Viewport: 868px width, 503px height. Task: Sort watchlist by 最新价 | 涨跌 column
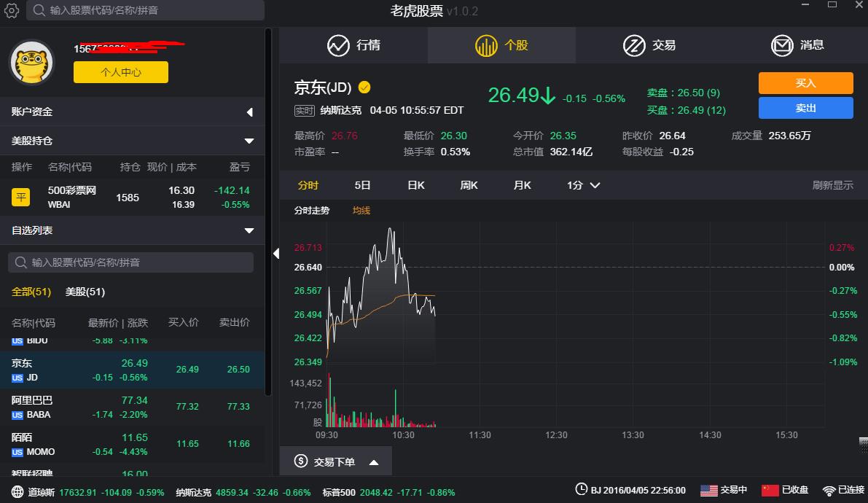pos(118,322)
